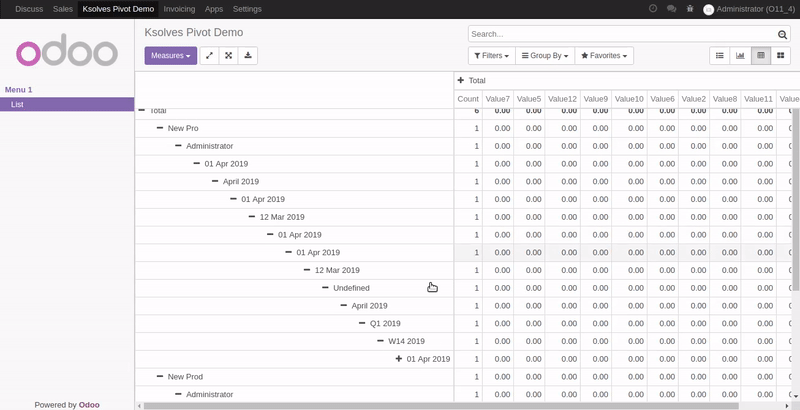Click the flip axis arrows icon
800x410 pixels.
(209, 56)
